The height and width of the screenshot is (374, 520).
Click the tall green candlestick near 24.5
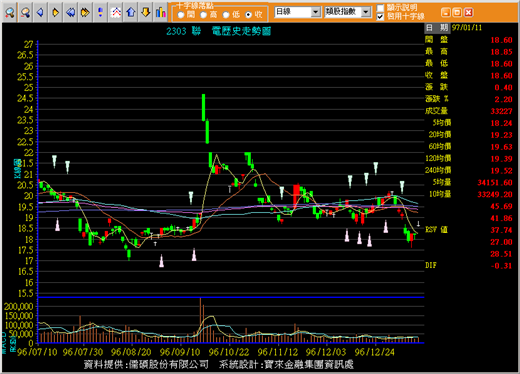(x=203, y=107)
